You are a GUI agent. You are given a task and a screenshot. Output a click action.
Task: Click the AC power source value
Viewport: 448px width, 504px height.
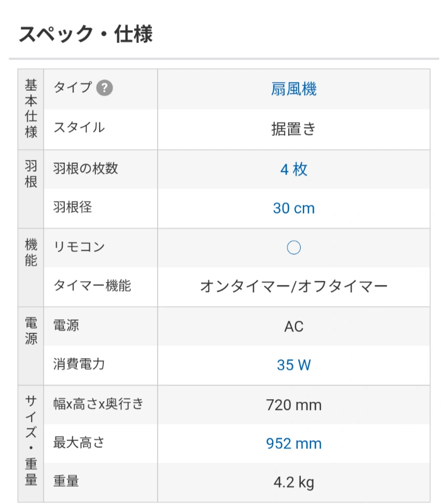click(x=293, y=326)
